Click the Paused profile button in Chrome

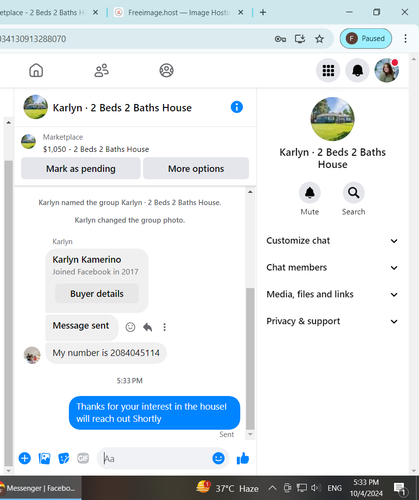click(x=366, y=39)
